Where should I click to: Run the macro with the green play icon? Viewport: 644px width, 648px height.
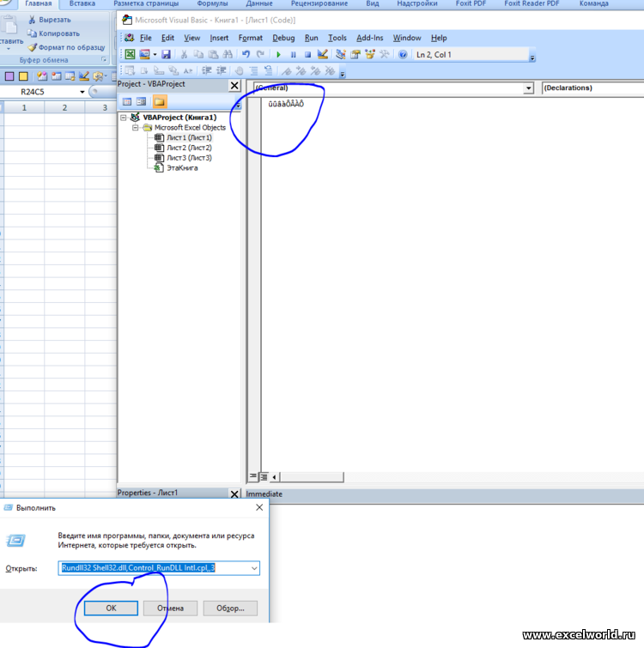(278, 55)
